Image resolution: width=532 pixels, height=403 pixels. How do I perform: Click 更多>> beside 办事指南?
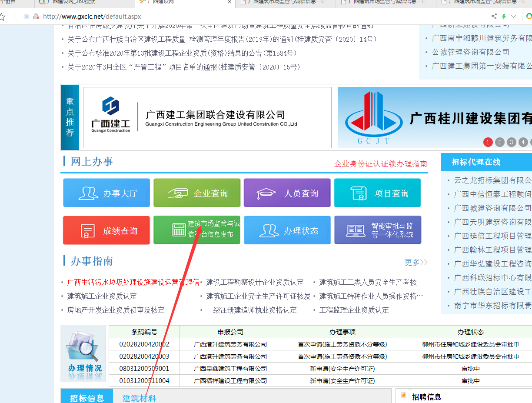tap(416, 263)
